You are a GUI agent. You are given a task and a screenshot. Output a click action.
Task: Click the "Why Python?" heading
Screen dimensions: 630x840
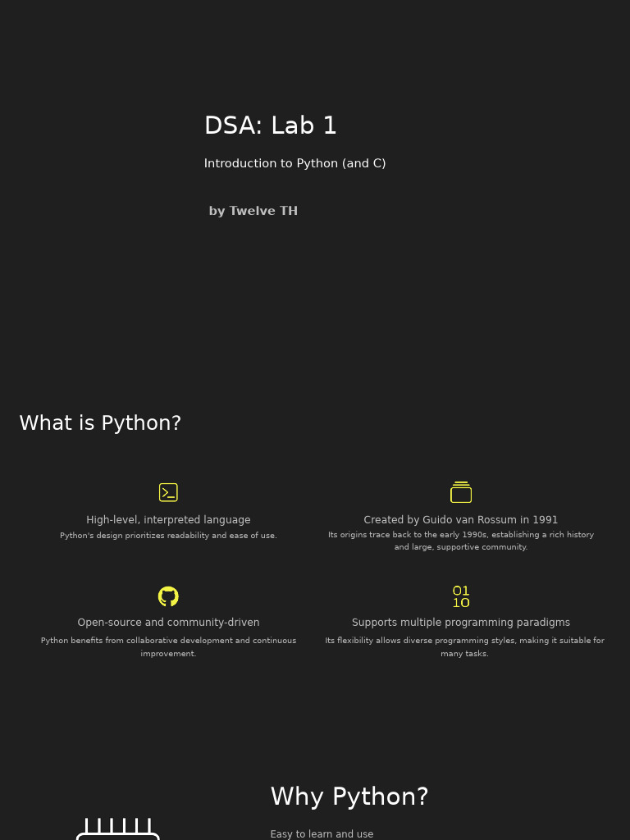pyautogui.click(x=349, y=797)
